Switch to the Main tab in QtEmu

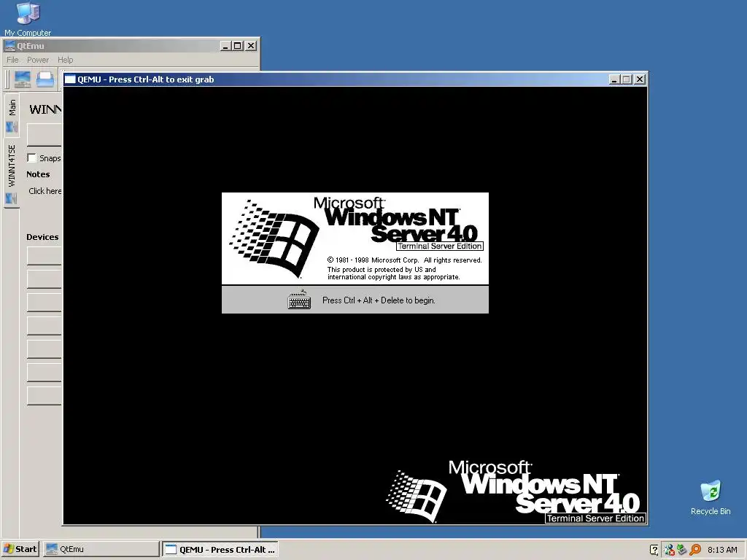pyautogui.click(x=12, y=114)
